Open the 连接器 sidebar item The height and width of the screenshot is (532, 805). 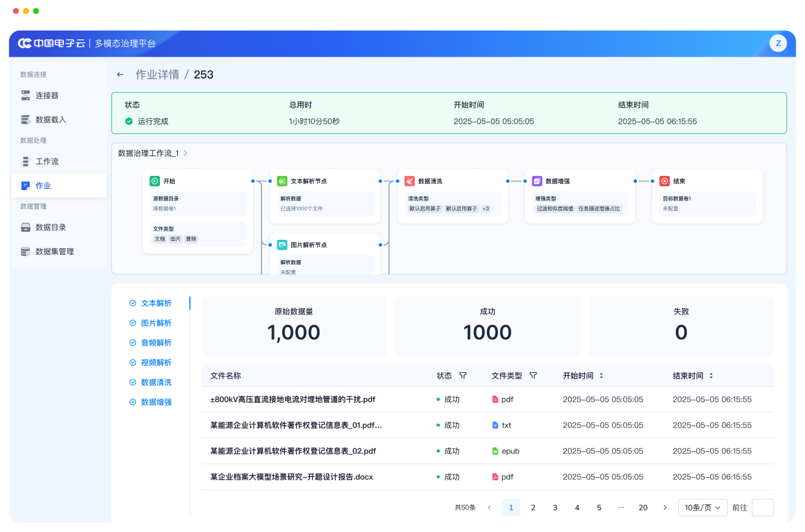coord(47,95)
